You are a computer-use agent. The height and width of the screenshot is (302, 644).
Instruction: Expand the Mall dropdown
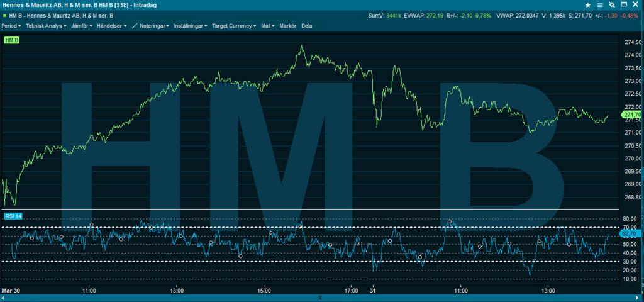pyautogui.click(x=268, y=26)
